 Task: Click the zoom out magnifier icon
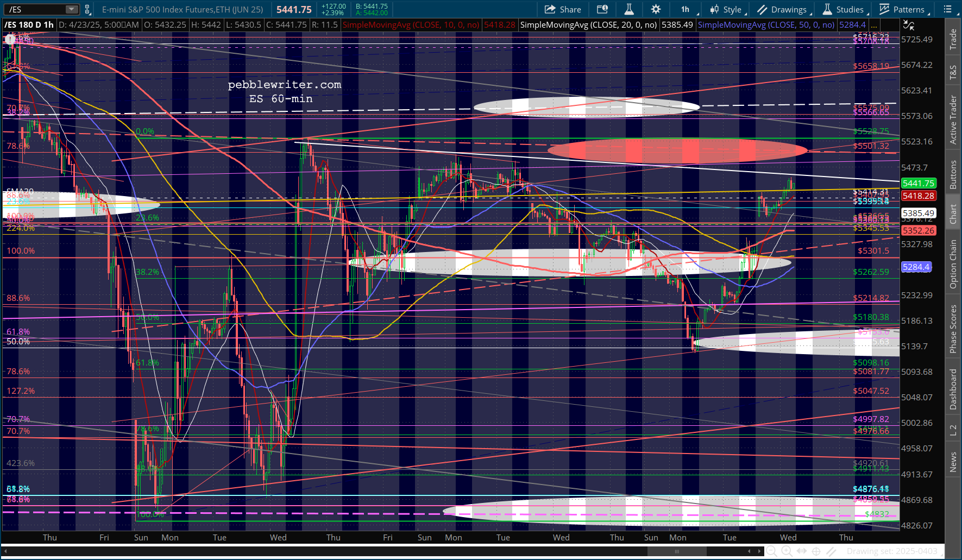771,551
